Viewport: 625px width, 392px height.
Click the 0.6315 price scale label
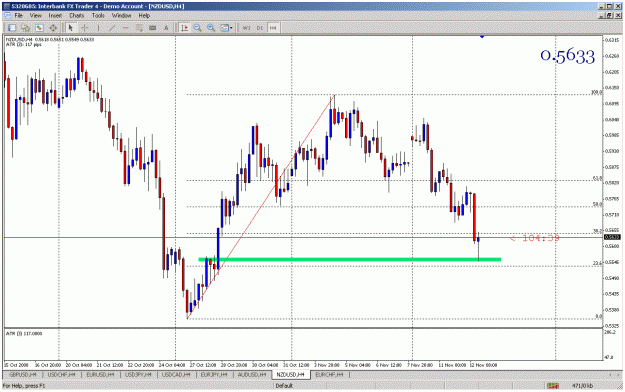(612, 40)
